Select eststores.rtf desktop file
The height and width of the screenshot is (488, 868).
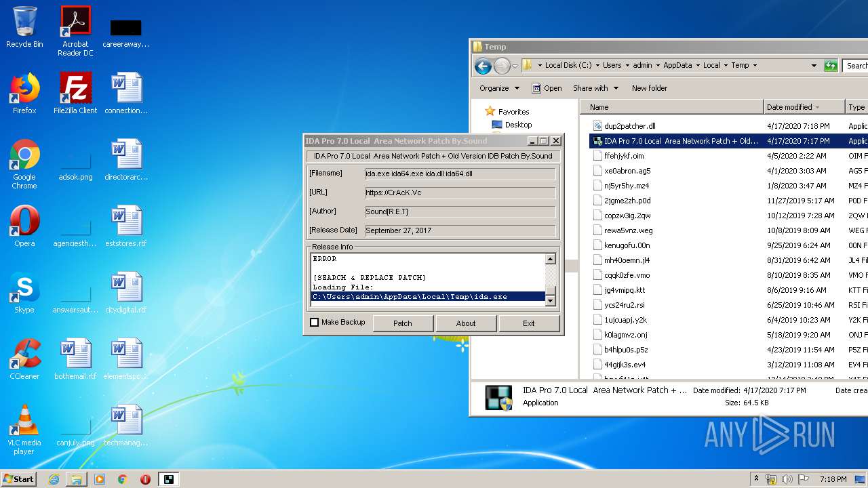click(126, 226)
